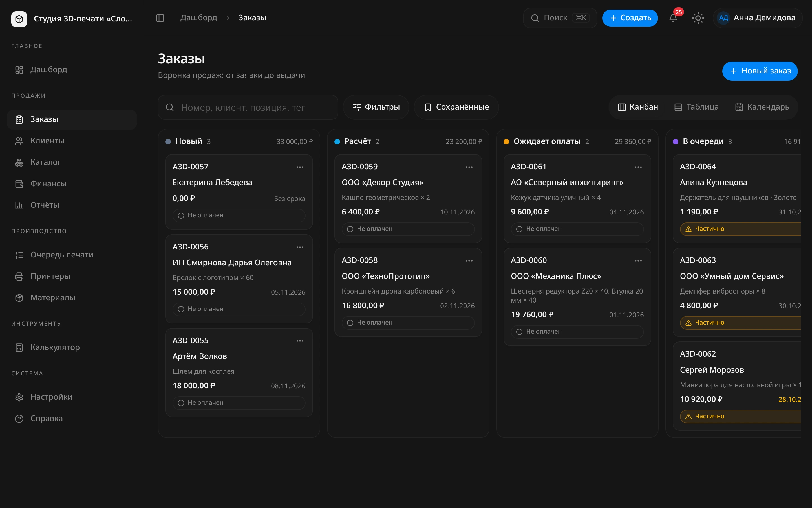This screenshot has height=508, width=812.
Task: Open Финансы page
Action: pyautogui.click(x=72, y=184)
